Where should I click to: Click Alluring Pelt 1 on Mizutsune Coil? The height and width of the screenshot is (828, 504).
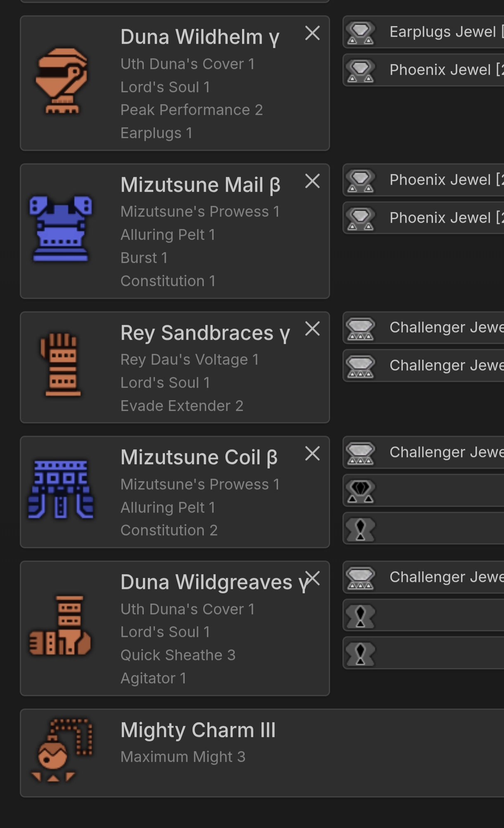168,508
